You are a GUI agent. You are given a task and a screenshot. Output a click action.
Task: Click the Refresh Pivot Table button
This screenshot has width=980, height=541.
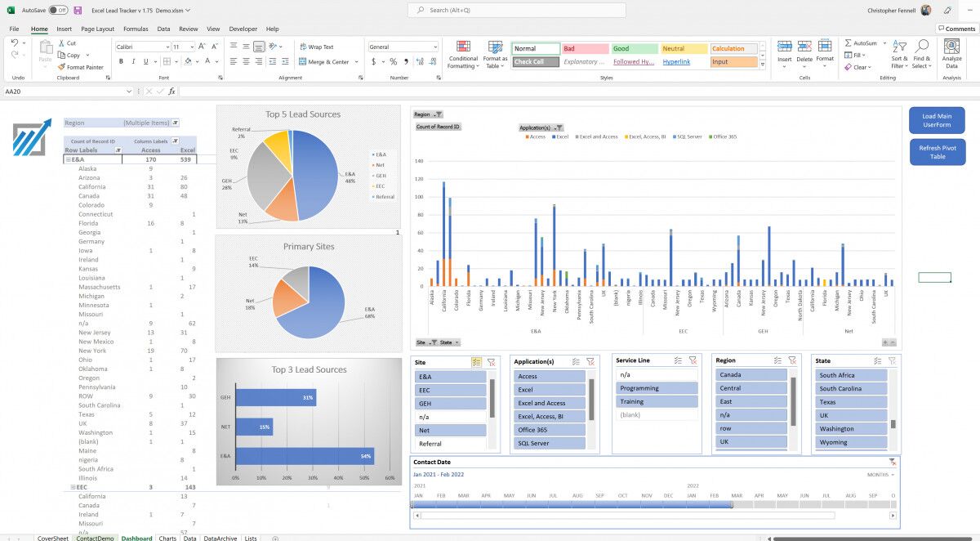click(936, 151)
